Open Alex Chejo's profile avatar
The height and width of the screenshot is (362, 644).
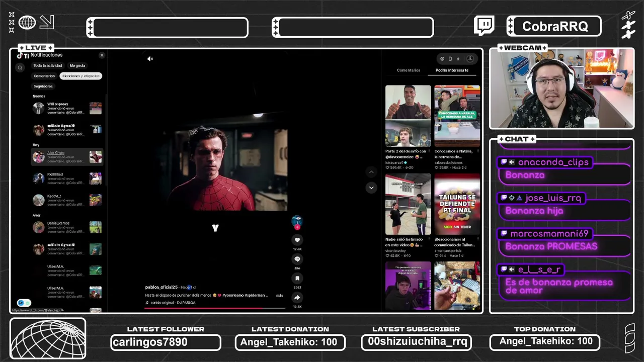(39, 157)
